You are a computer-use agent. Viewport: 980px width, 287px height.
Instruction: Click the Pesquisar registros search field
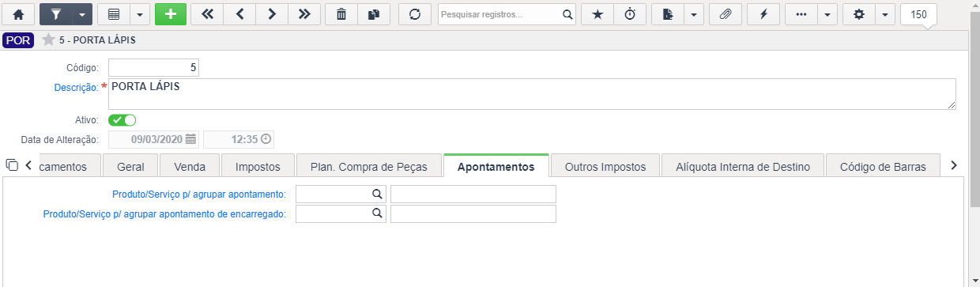click(x=500, y=14)
